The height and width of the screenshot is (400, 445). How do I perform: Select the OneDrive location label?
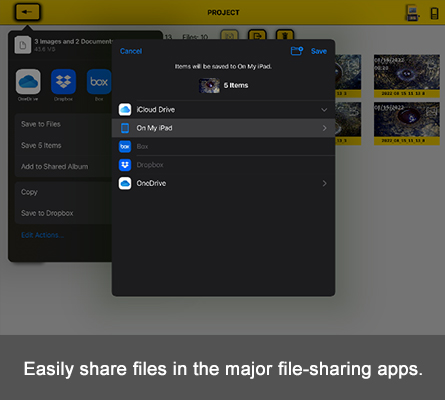151,183
